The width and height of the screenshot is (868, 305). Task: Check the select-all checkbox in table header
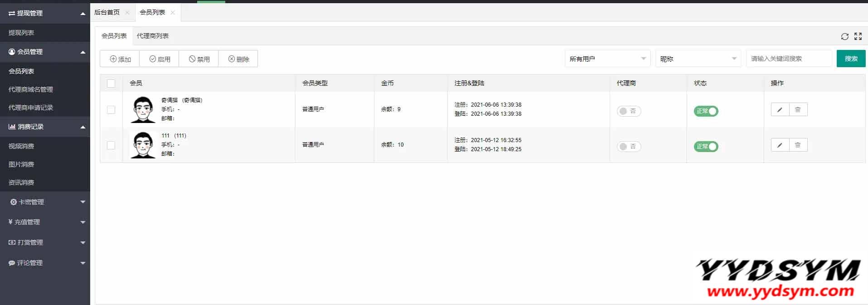coord(111,84)
